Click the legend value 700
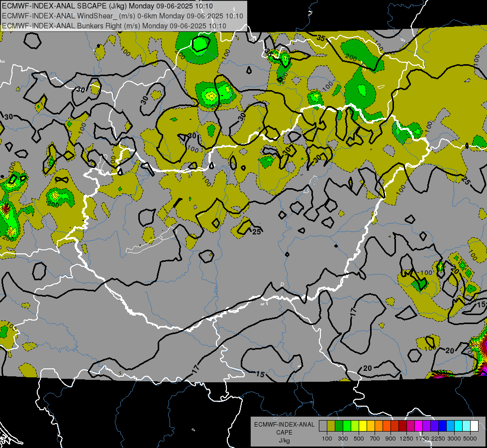 [375, 439]
